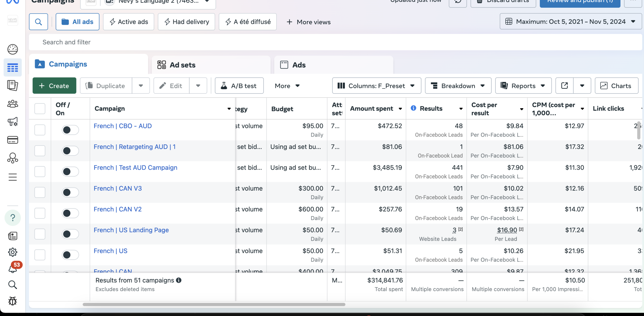The height and width of the screenshot is (316, 644).
Task: Click the Charts button
Action: coord(616,86)
